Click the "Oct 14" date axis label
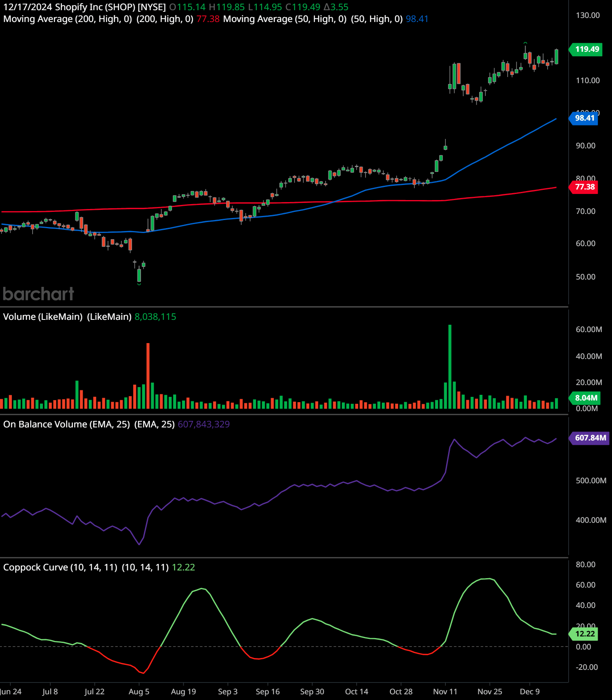 coord(357,692)
